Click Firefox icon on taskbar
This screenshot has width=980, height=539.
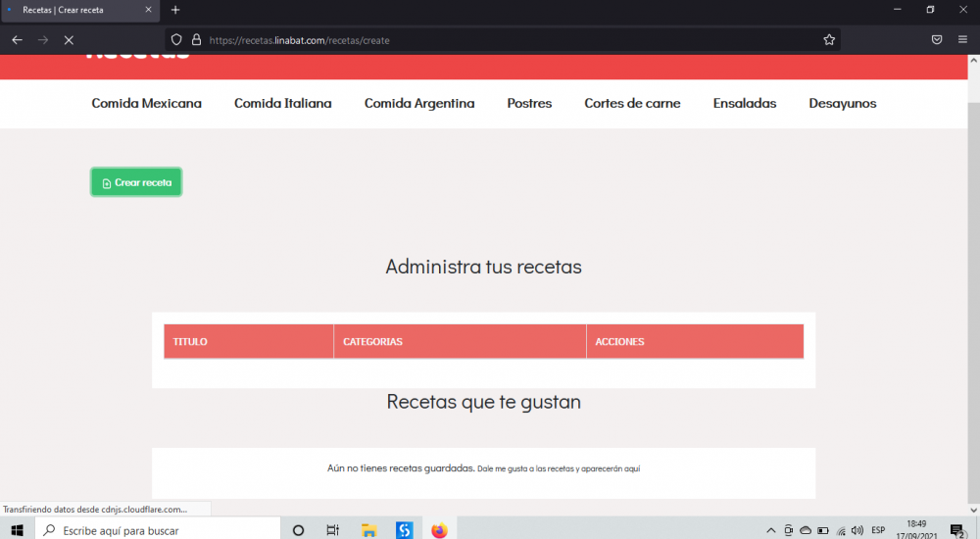[x=439, y=530]
